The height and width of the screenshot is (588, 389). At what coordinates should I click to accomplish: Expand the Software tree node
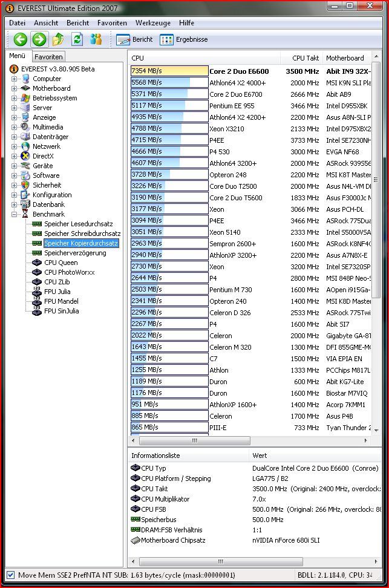pyautogui.click(x=15, y=175)
